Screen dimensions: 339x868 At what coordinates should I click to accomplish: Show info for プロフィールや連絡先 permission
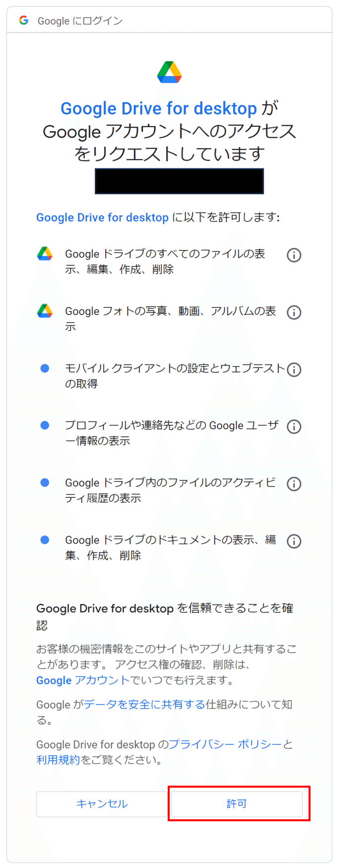tap(294, 427)
